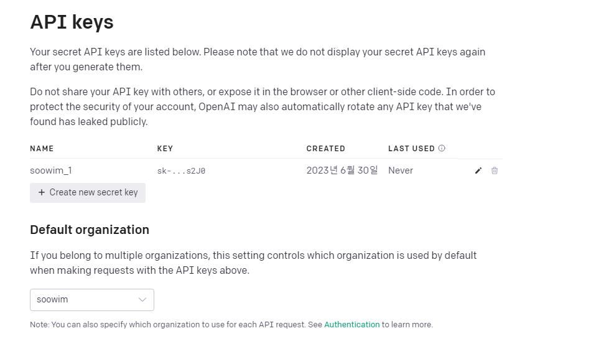
Task: Click the KEY column header
Action: (x=165, y=149)
